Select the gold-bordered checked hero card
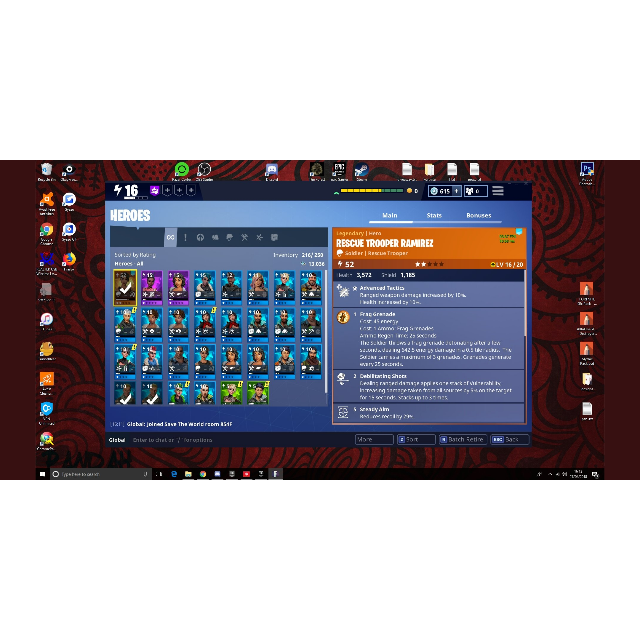 click(125, 288)
